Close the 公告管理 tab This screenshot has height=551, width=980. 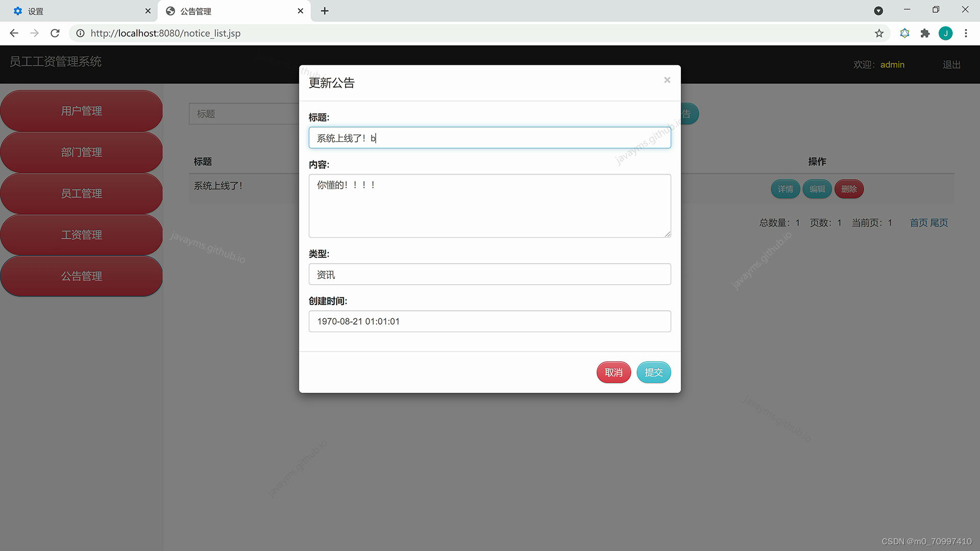(x=301, y=11)
